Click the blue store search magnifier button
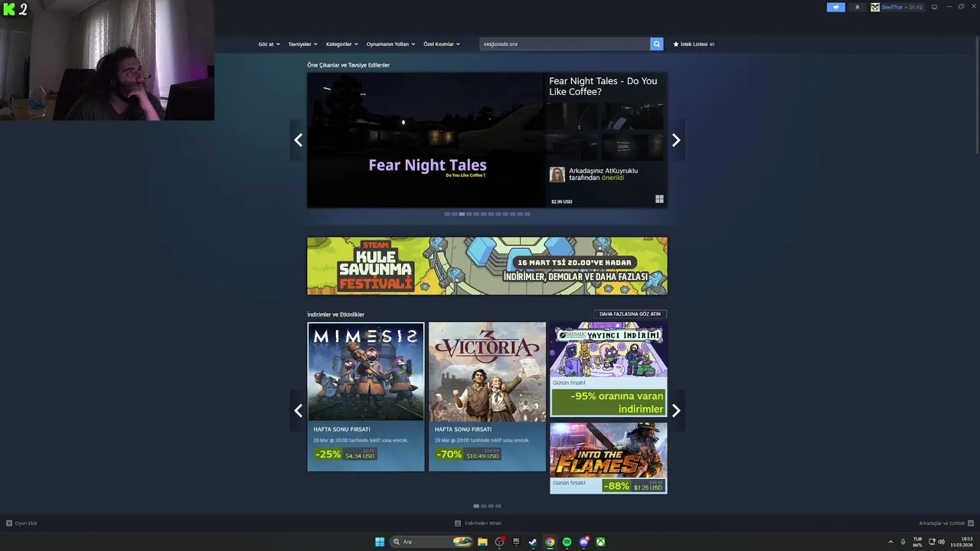 tap(657, 44)
